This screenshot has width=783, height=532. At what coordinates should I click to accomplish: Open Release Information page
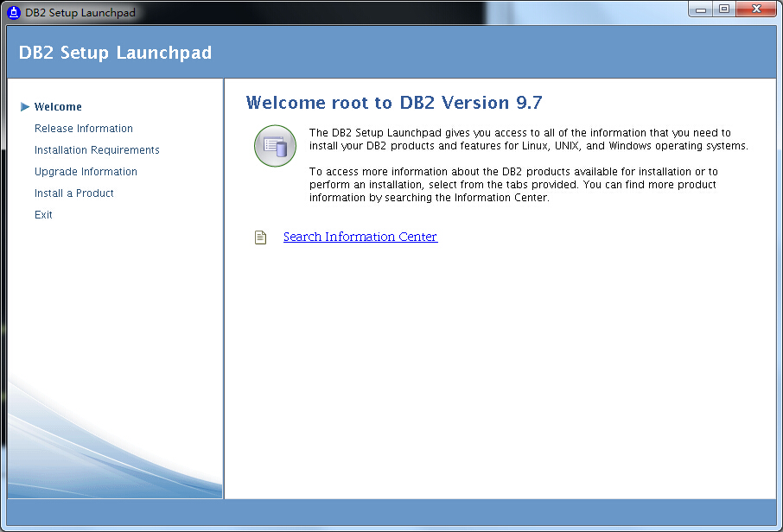[83, 129]
